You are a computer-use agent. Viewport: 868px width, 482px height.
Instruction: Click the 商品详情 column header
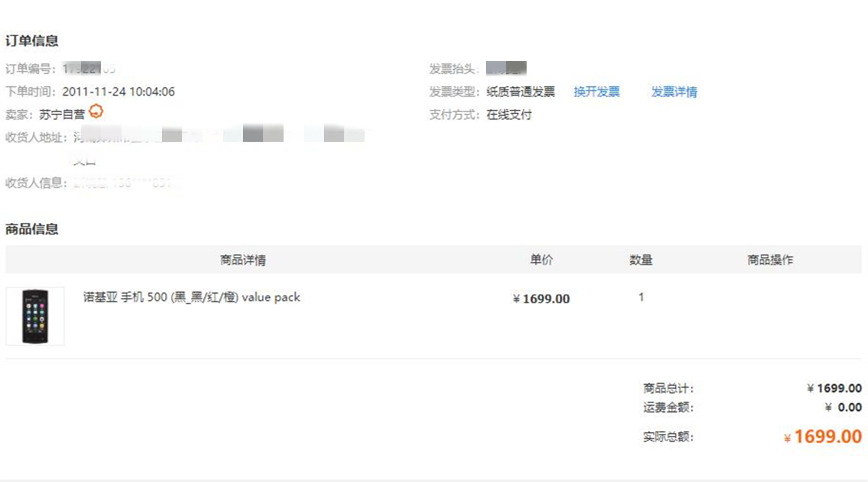click(x=244, y=259)
